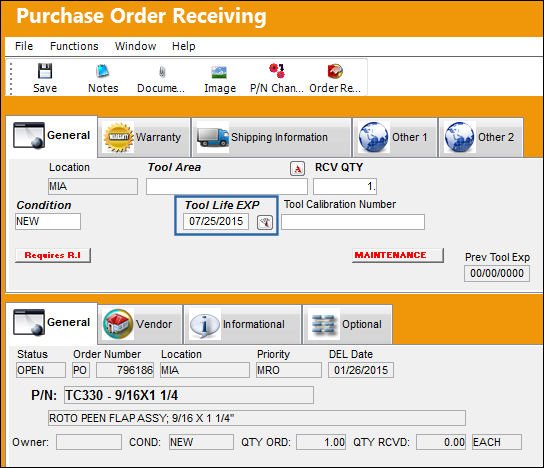The width and height of the screenshot is (544, 468).
Task: Open the Window menu
Action: click(135, 46)
